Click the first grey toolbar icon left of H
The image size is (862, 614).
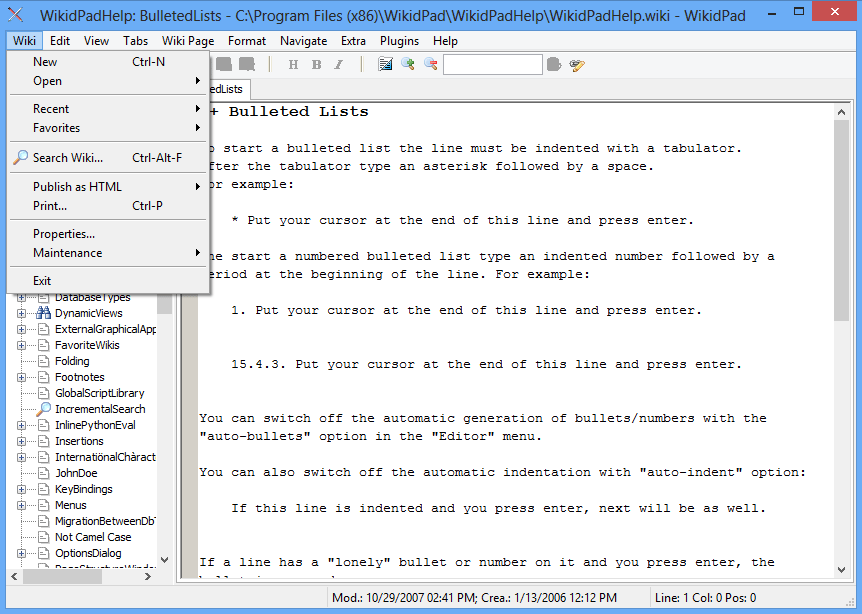pos(224,64)
